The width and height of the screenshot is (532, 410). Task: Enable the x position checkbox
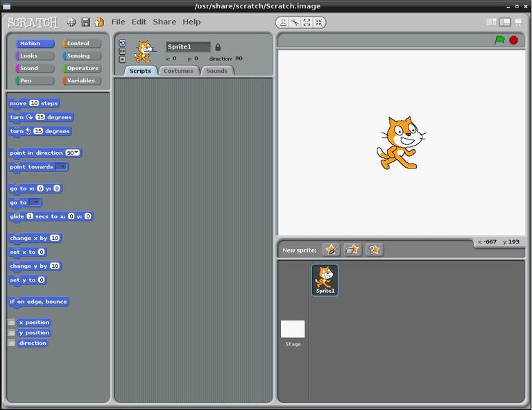(x=11, y=323)
